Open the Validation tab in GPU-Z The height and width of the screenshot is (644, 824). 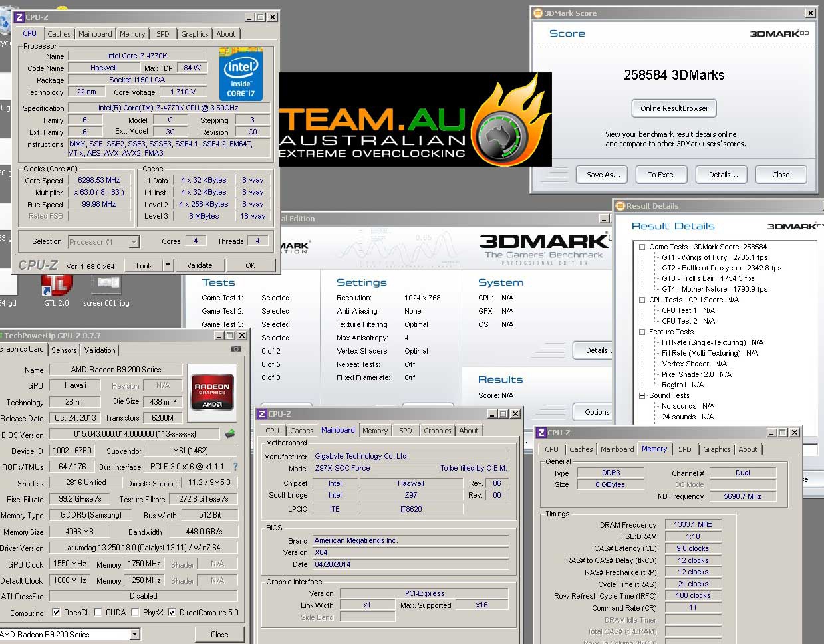pyautogui.click(x=100, y=350)
